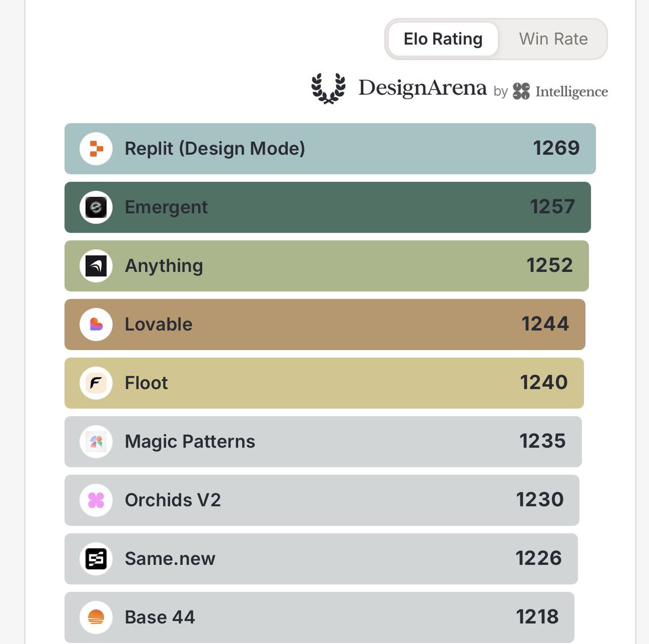649x644 pixels.
Task: Switch to Win Rate view
Action: [553, 39]
